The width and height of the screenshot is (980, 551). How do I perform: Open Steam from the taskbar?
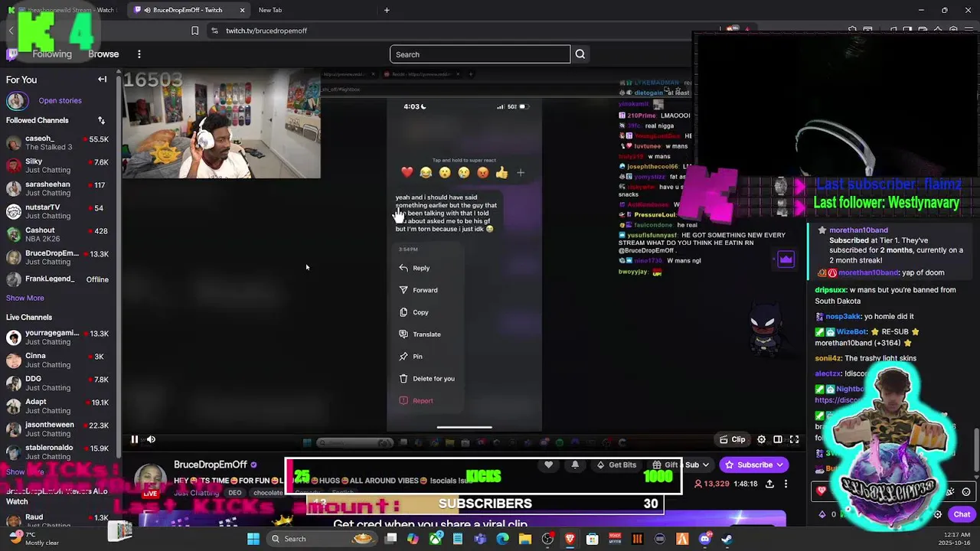[x=727, y=539]
